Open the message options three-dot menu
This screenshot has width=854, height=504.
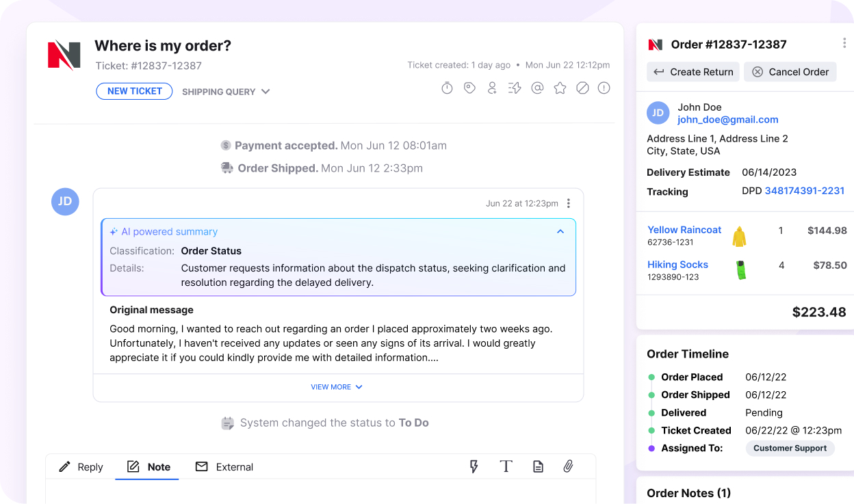coord(569,203)
